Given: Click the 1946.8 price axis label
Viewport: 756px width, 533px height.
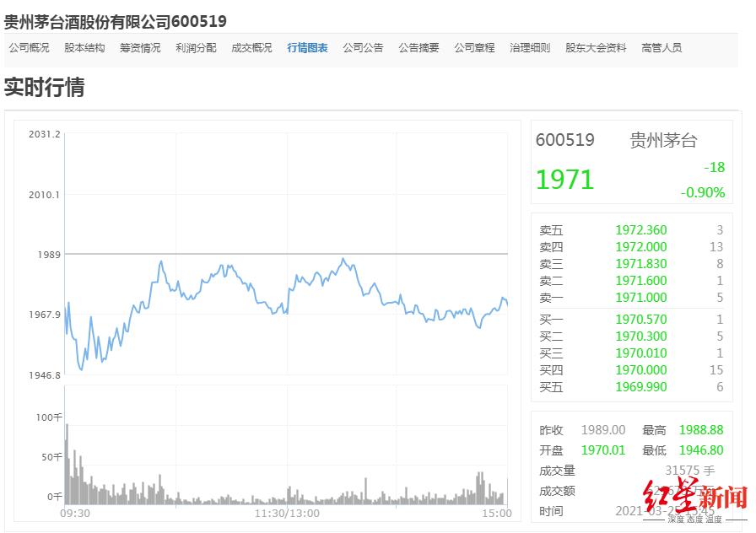Looking at the screenshot, I should [45, 375].
